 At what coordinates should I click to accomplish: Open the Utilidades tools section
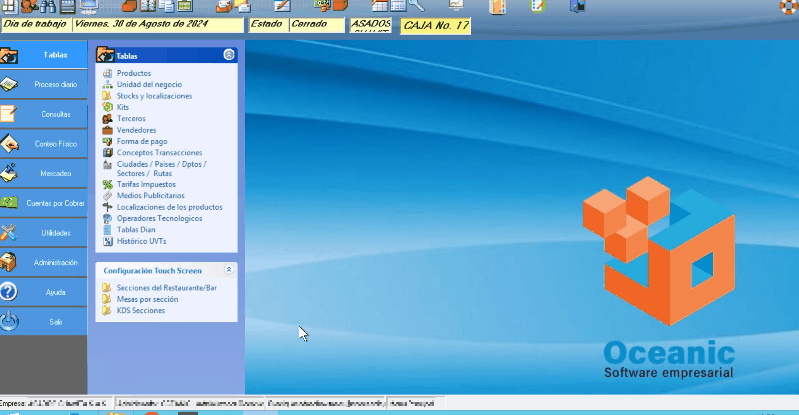44,233
